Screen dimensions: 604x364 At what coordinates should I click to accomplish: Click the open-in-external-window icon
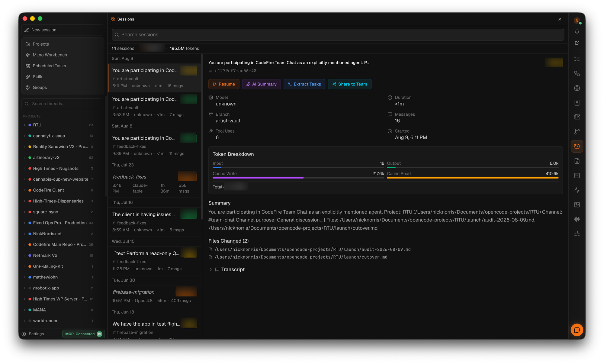577,43
